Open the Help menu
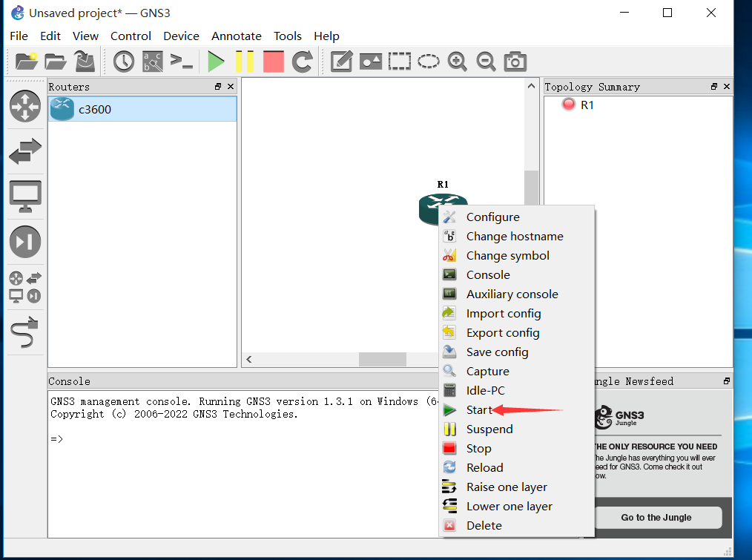The height and width of the screenshot is (560, 752). pyautogui.click(x=326, y=36)
